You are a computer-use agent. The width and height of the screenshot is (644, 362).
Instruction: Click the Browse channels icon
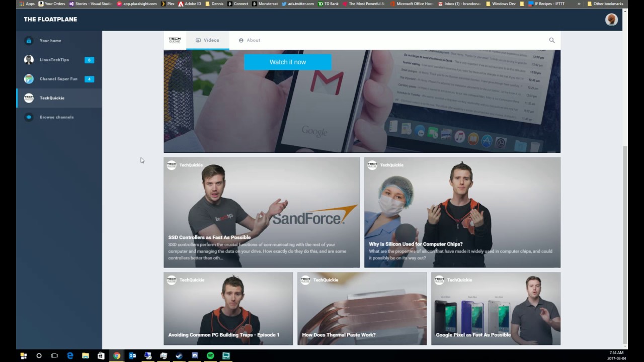pos(29,117)
